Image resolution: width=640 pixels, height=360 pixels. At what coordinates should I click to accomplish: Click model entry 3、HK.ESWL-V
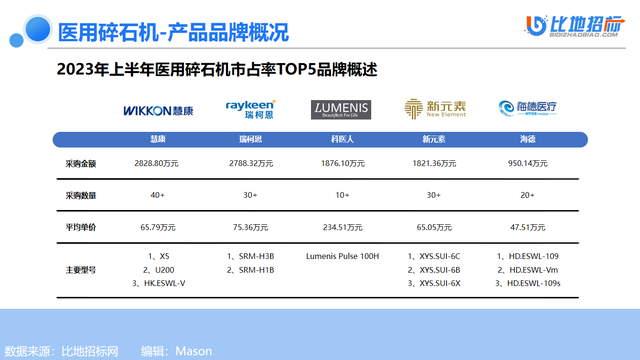tap(158, 283)
